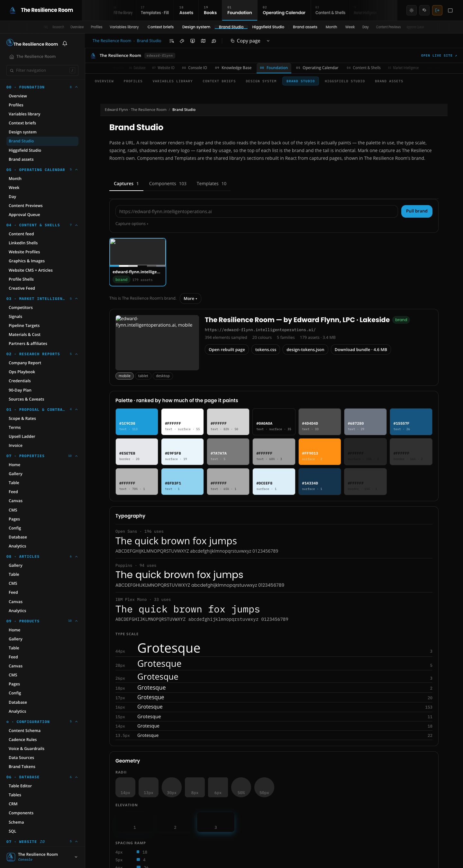The height and width of the screenshot is (868, 463).
Task: Open notifications with the bell icon
Action: pos(65,43)
